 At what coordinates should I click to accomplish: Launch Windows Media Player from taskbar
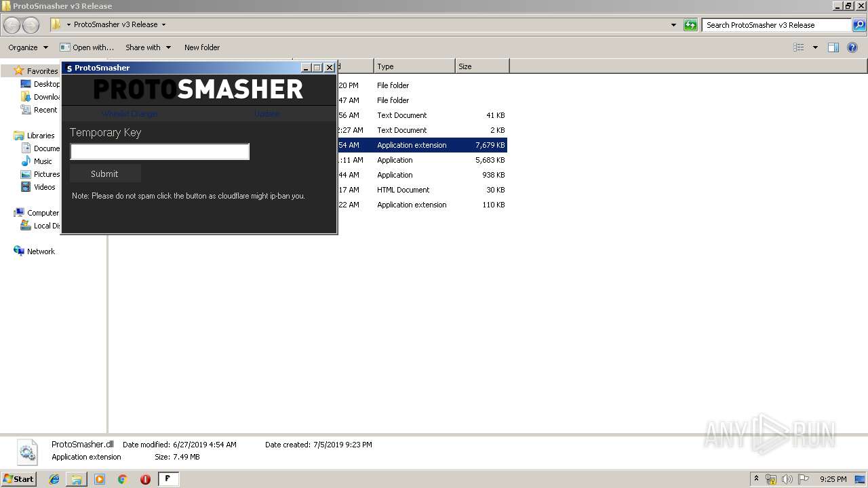click(x=100, y=479)
